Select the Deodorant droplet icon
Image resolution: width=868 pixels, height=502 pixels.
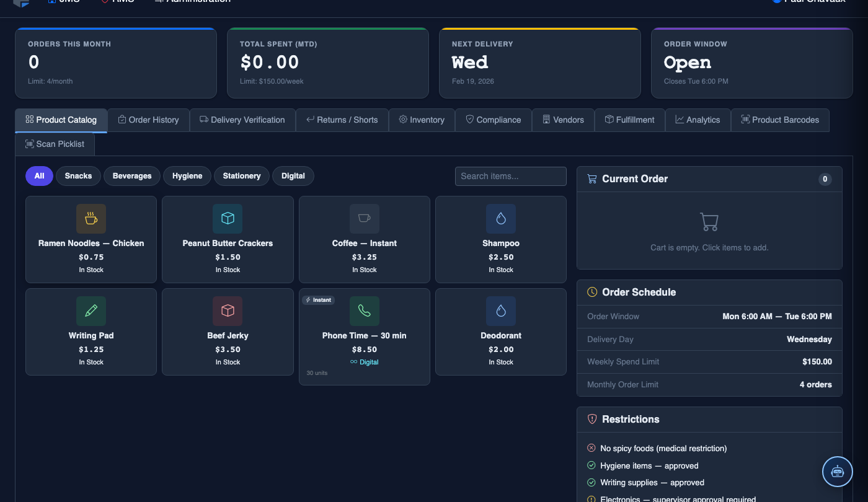(x=501, y=311)
